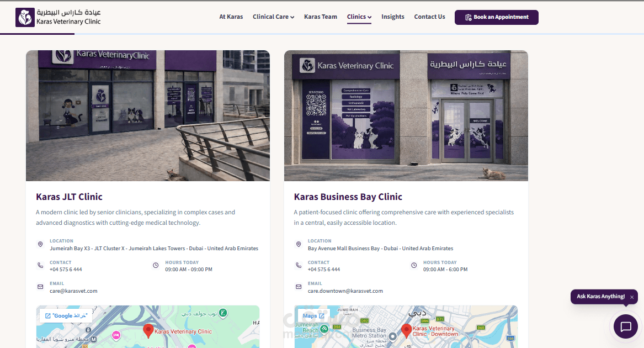Screen dimensions: 644x348
Task: Click the green golf marker on the JLT map
Action: click(x=222, y=313)
